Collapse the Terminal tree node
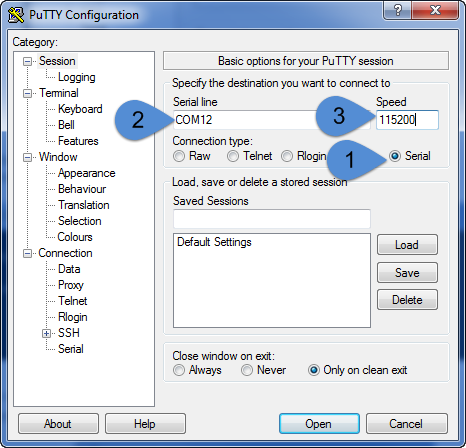This screenshot has width=466, height=448. tap(27, 93)
